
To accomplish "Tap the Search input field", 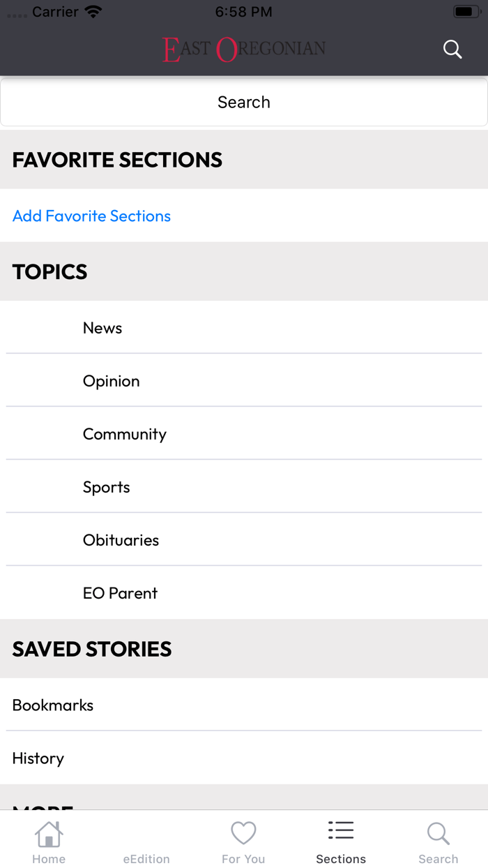I will click(243, 102).
